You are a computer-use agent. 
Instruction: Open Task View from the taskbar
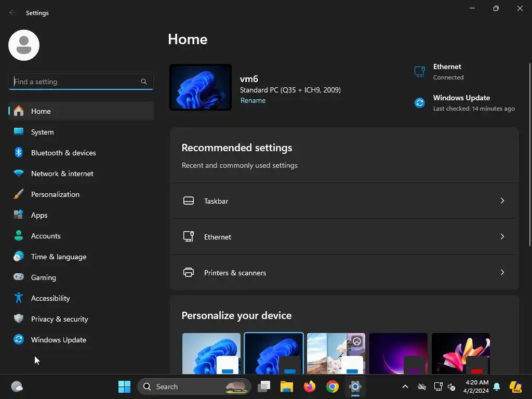point(264,387)
